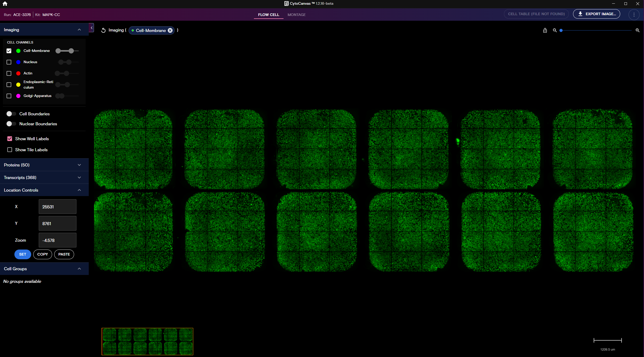This screenshot has height=357, width=644.
Task: Click the home icon
Action: click(x=5, y=4)
